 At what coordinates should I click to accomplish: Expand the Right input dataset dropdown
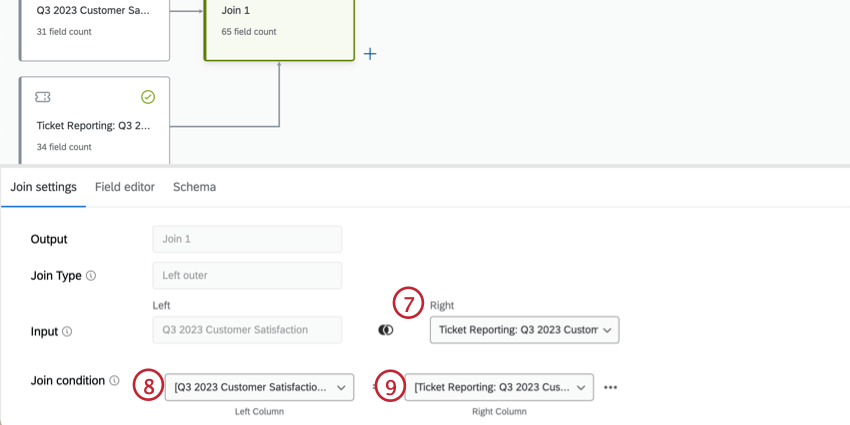(x=524, y=330)
